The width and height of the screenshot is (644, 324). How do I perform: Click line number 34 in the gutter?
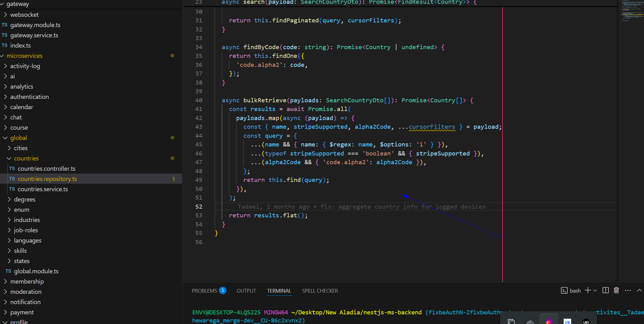[199, 47]
